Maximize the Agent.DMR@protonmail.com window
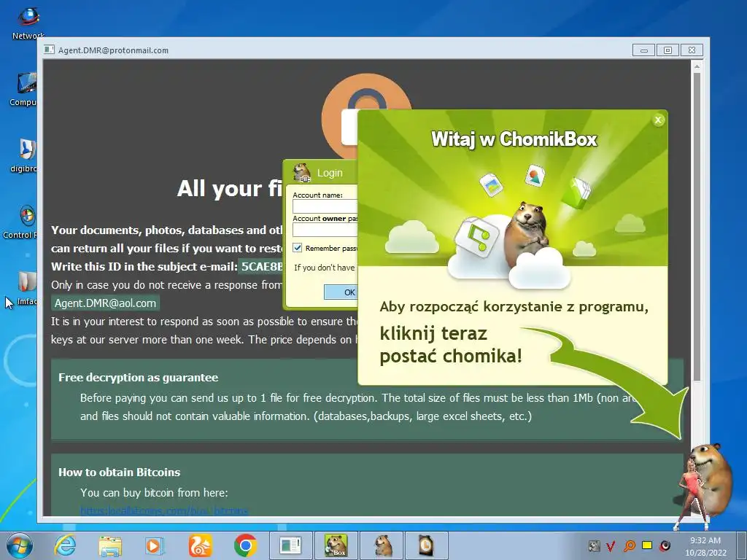Screen dimensions: 747x560 pyautogui.click(x=667, y=50)
